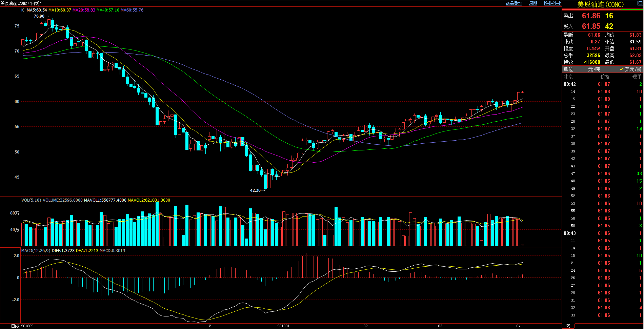
Task: Click the MACD:0.3019 value label
Action: [x=112, y=251]
